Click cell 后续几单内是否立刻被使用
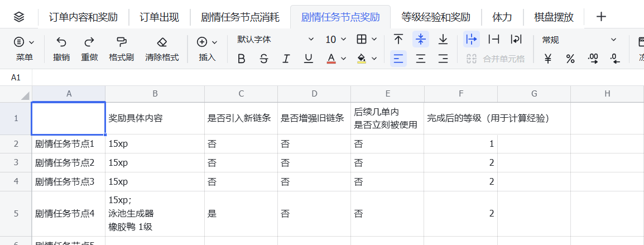Image resolution: width=644 pixels, height=245 pixels. (x=387, y=118)
